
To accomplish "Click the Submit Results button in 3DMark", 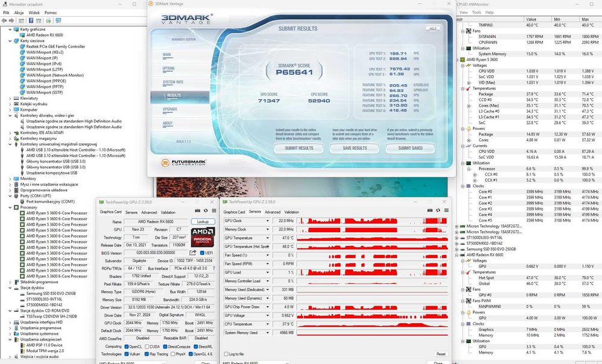I will [x=299, y=148].
